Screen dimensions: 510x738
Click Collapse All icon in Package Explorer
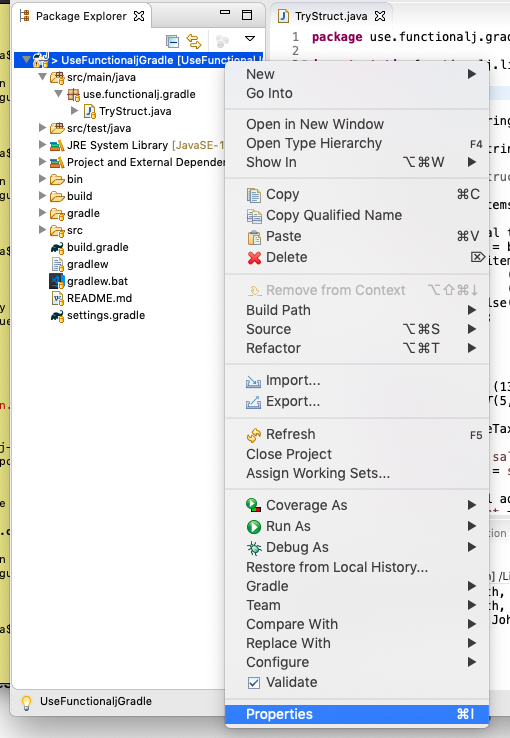click(172, 41)
